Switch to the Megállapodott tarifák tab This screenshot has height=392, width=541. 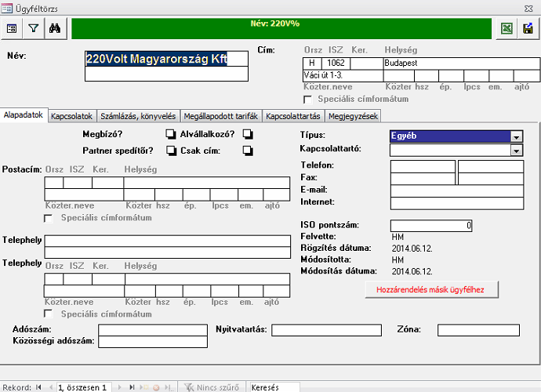tap(221, 116)
